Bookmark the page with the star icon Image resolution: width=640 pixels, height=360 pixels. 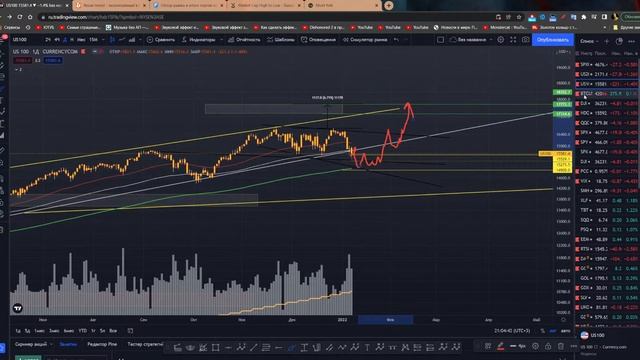[519, 17]
